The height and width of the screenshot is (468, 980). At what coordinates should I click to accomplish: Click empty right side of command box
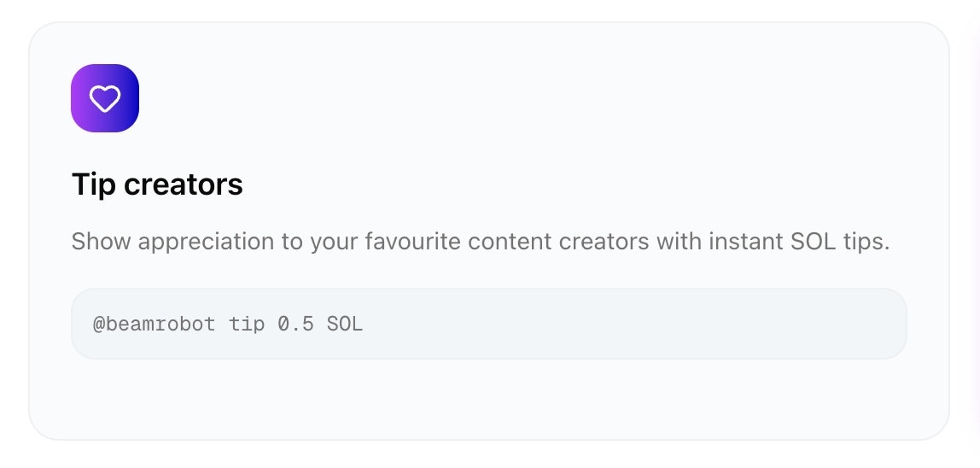(656, 324)
